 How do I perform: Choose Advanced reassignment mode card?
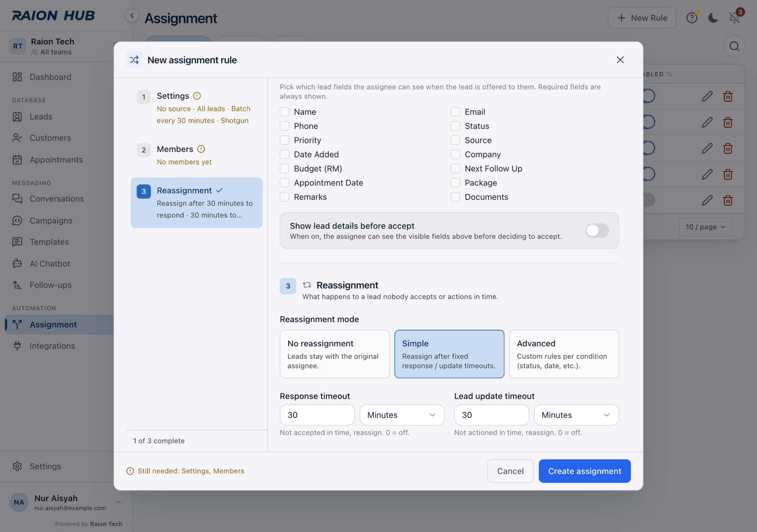[564, 354]
